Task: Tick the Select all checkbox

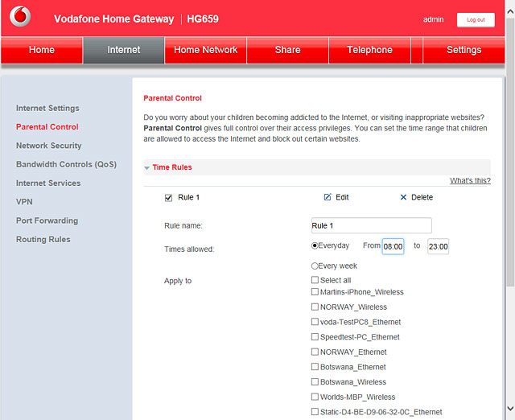Action: coord(315,280)
